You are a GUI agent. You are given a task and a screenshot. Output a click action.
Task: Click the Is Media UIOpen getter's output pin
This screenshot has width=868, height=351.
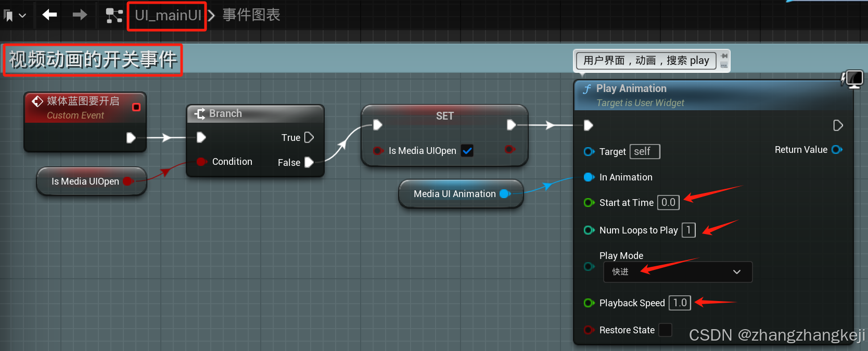tap(127, 181)
